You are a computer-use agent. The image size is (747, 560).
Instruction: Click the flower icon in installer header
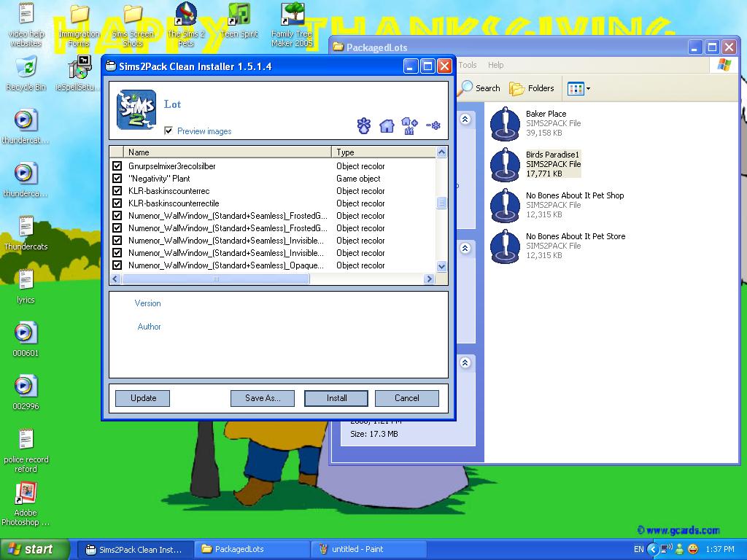tap(363, 125)
